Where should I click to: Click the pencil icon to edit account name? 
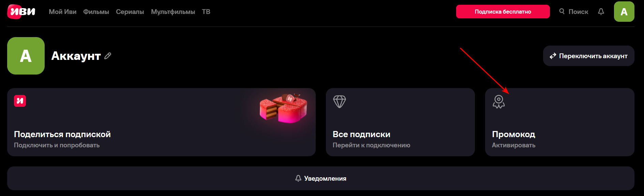pyautogui.click(x=108, y=56)
